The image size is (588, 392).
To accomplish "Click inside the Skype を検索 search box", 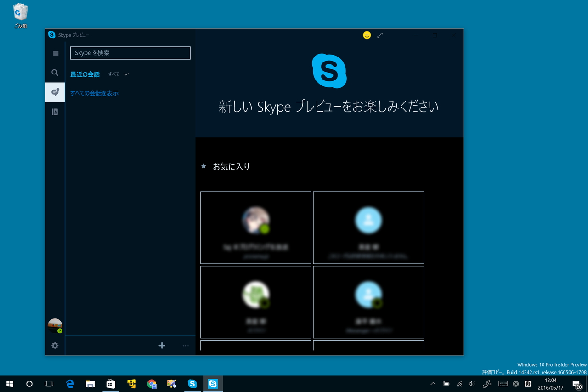I will [130, 52].
